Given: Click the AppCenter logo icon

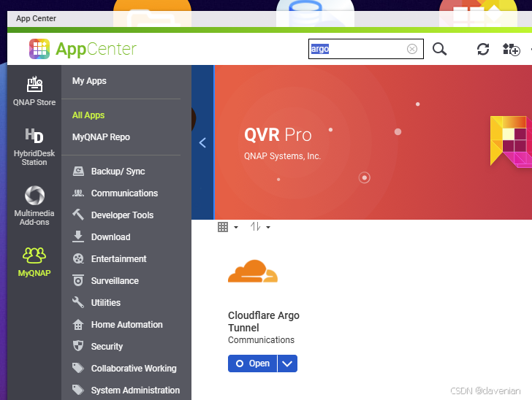Looking at the screenshot, I should pos(39,49).
